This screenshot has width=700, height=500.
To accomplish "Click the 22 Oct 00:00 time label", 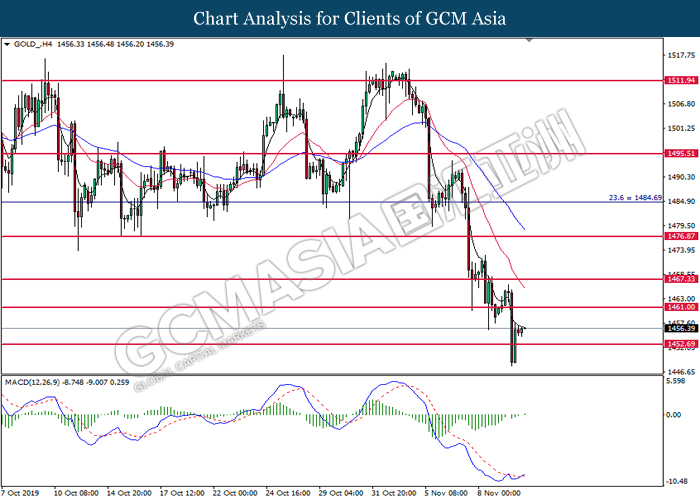I will pos(235,493).
